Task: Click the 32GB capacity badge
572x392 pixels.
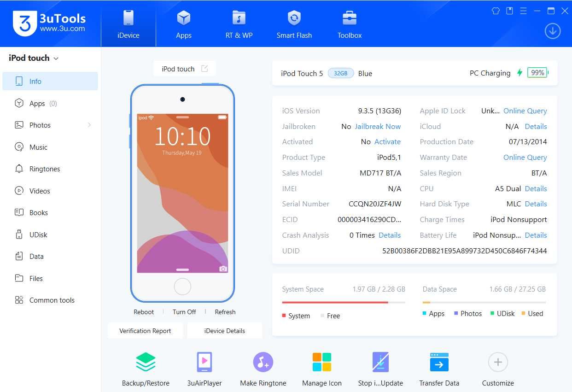Action: pyautogui.click(x=341, y=73)
